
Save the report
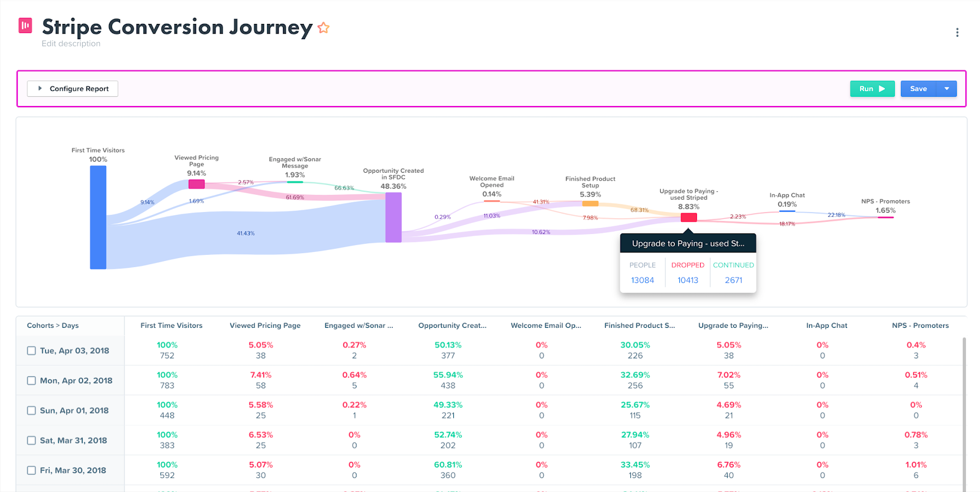(918, 89)
